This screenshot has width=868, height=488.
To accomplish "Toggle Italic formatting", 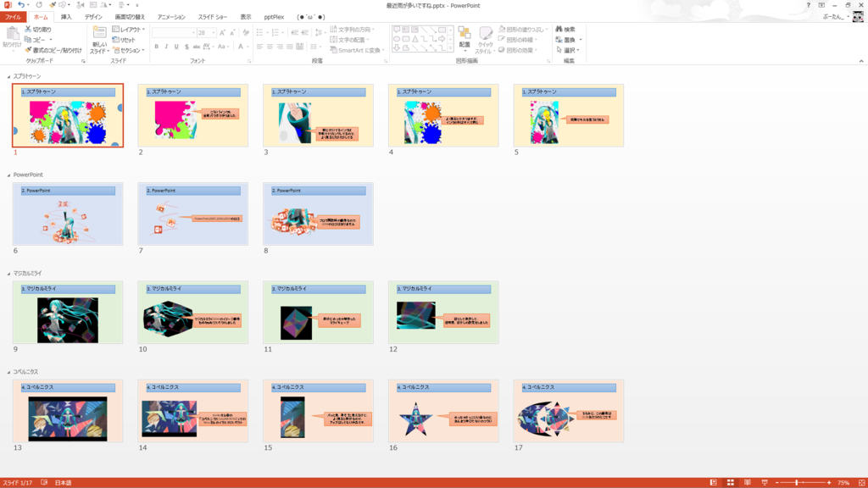I will (x=166, y=47).
